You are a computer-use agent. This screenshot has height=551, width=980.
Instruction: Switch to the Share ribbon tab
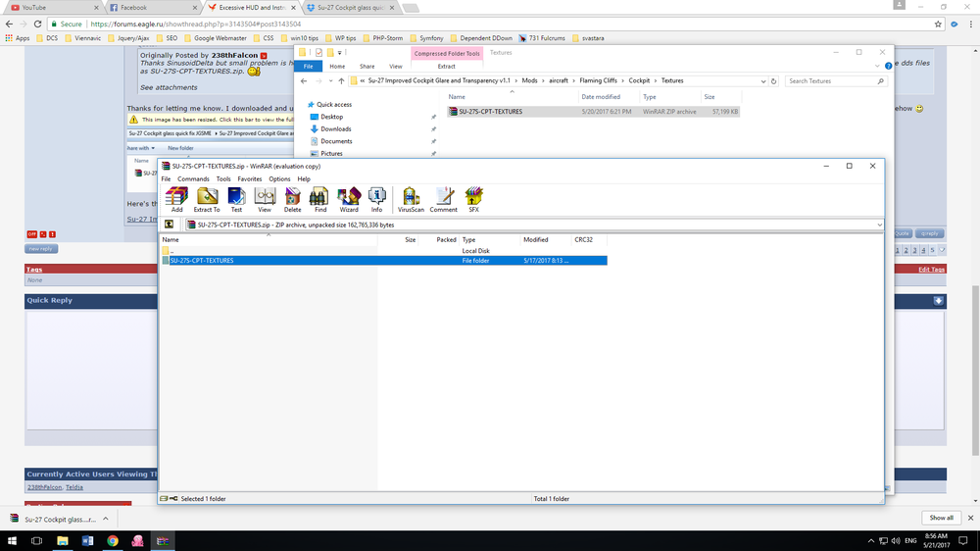(367, 66)
